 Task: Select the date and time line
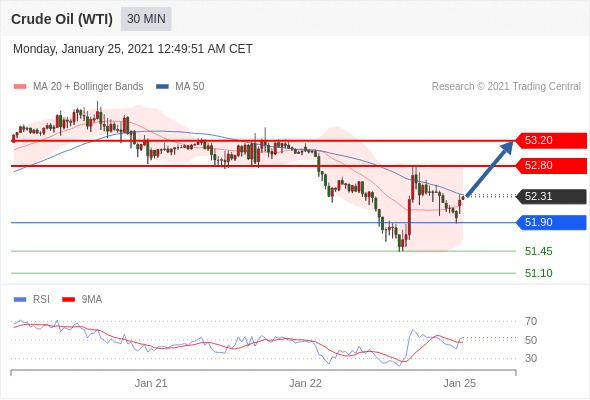[133, 49]
